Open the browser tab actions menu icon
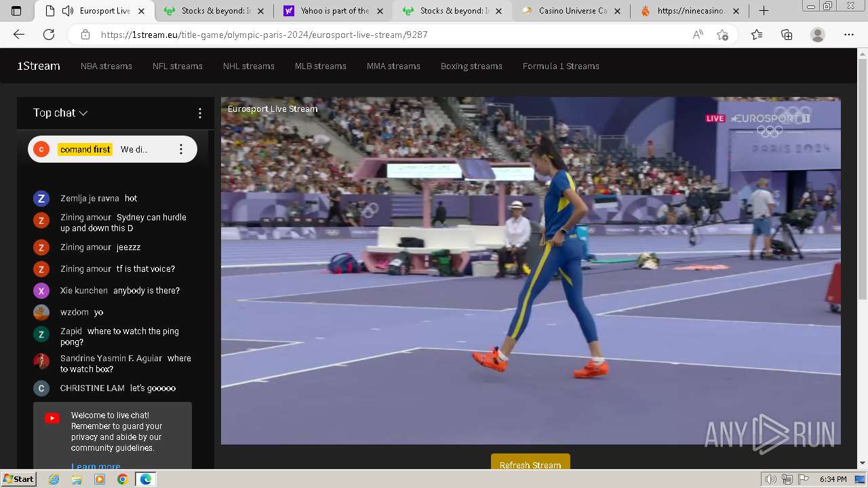Screen dimensions: 868x488 click(x=16, y=11)
